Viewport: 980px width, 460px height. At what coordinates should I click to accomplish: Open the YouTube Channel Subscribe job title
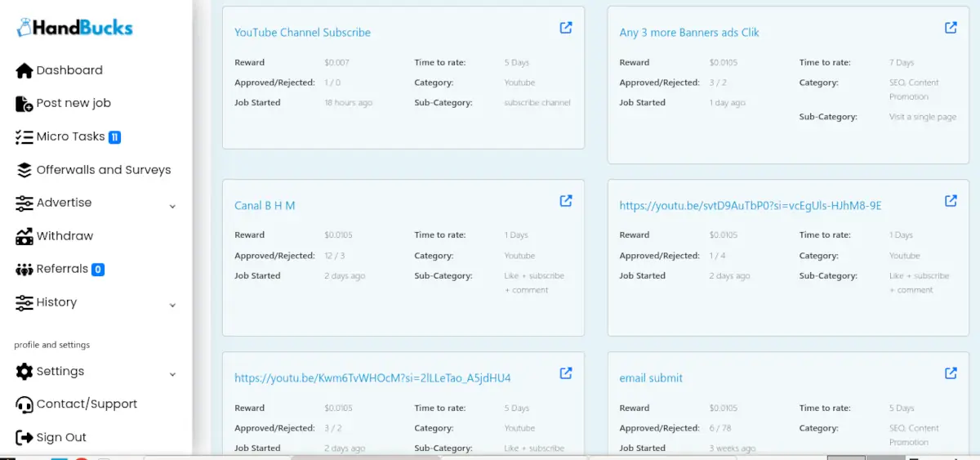pyautogui.click(x=302, y=33)
